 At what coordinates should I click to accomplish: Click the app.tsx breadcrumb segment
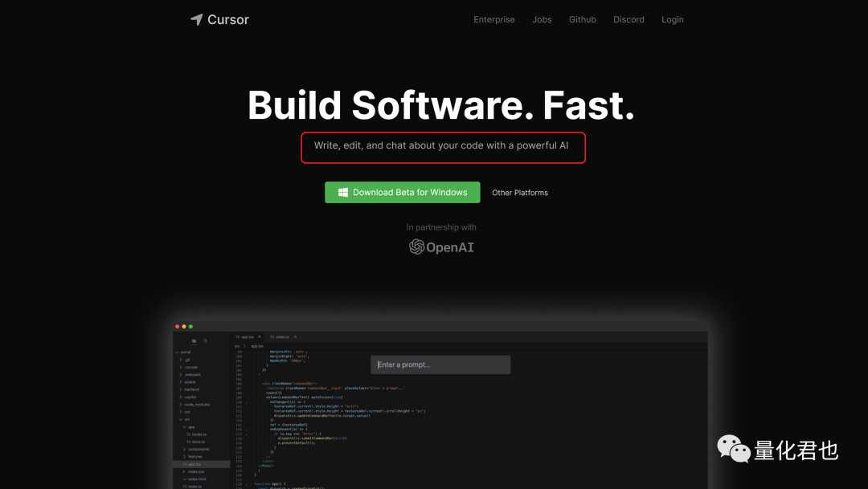[x=257, y=346]
